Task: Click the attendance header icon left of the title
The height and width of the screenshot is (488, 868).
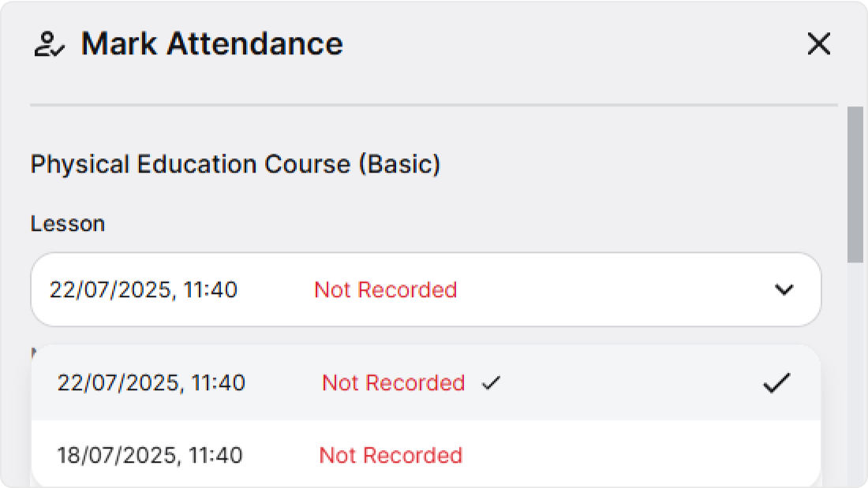Action: [x=49, y=45]
